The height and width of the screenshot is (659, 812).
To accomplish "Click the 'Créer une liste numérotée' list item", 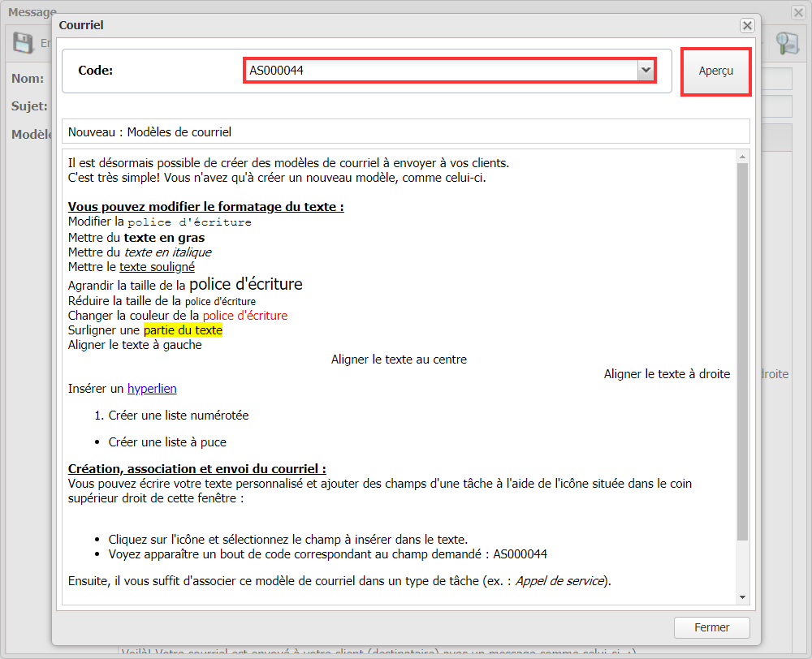I will tap(178, 415).
